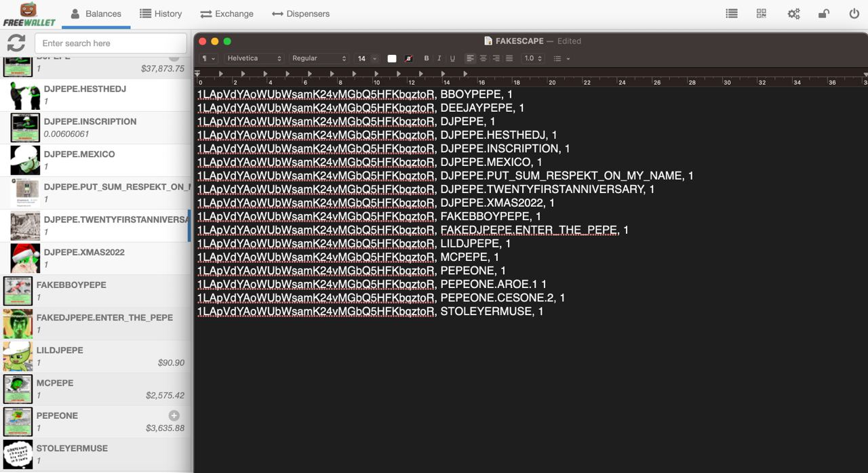Click the 'Enter search here' field

pos(111,43)
